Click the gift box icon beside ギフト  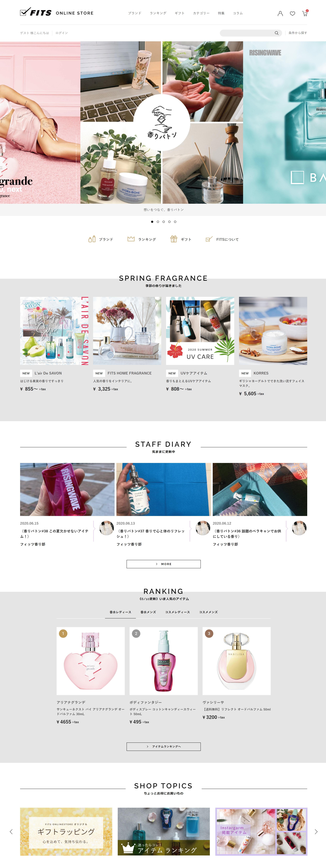pos(174,239)
